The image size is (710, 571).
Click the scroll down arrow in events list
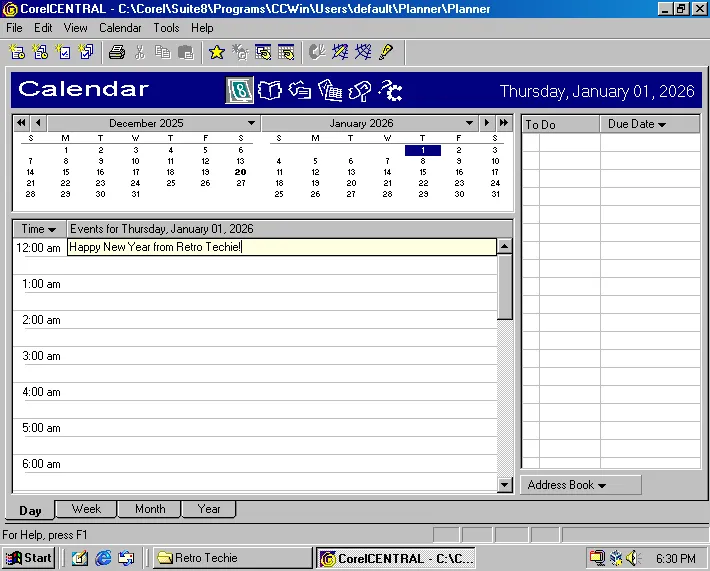[505, 485]
